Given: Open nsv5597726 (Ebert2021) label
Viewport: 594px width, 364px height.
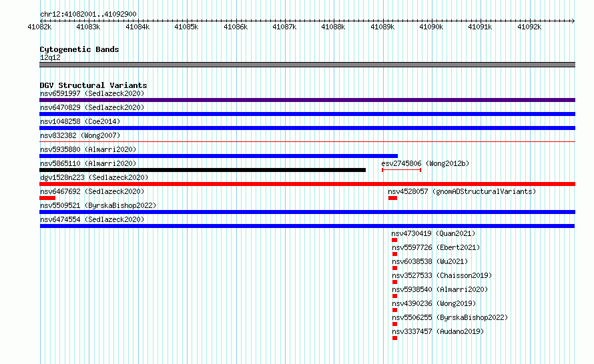Looking at the screenshot, I should point(436,247).
